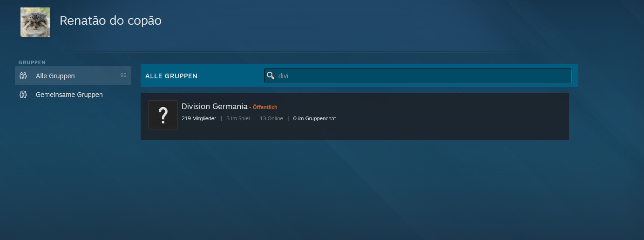The width and height of the screenshot is (644, 240).
Task: Click the Pallas cat profile avatar
Action: 35,22
